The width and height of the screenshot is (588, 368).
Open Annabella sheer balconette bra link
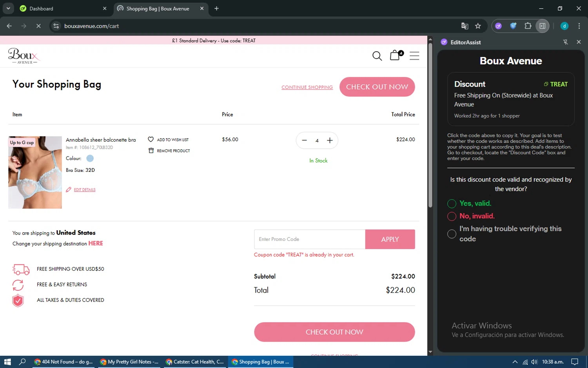pos(101,140)
